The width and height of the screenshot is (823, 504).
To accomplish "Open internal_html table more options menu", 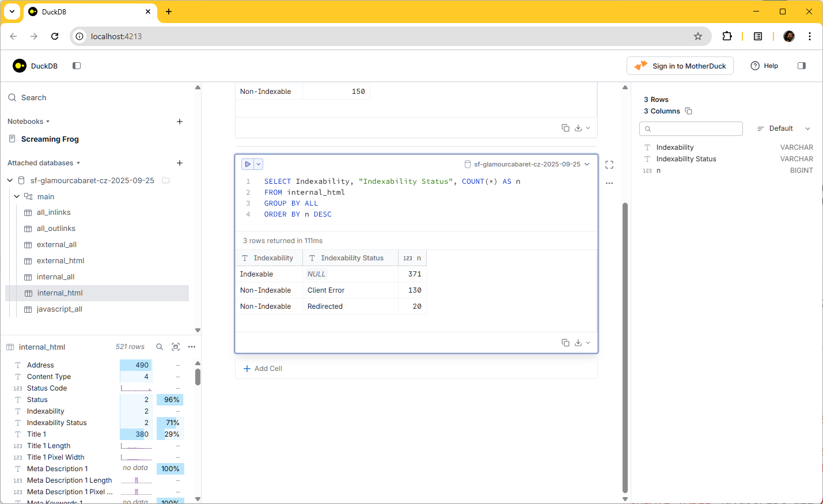I will coord(192,347).
